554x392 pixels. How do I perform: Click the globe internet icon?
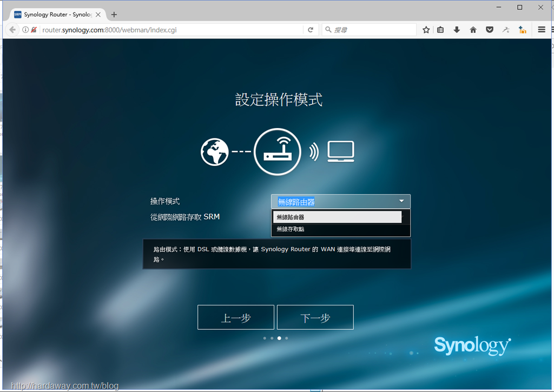tap(214, 152)
